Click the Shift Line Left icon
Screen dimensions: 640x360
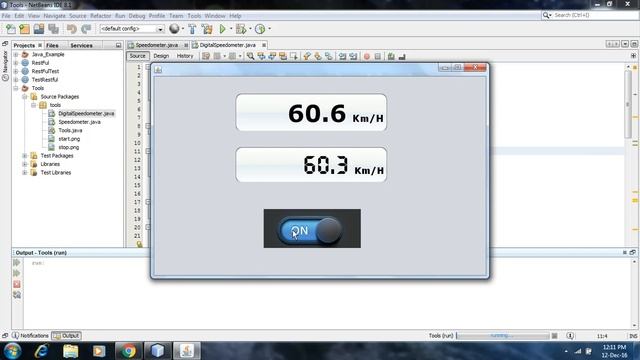342,56
